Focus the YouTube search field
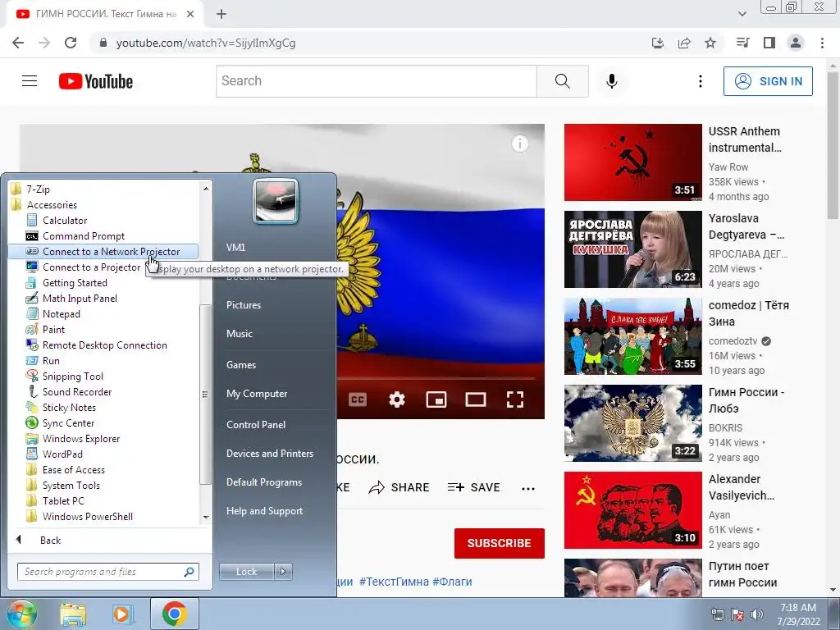Image resolution: width=840 pixels, height=630 pixels. click(376, 81)
